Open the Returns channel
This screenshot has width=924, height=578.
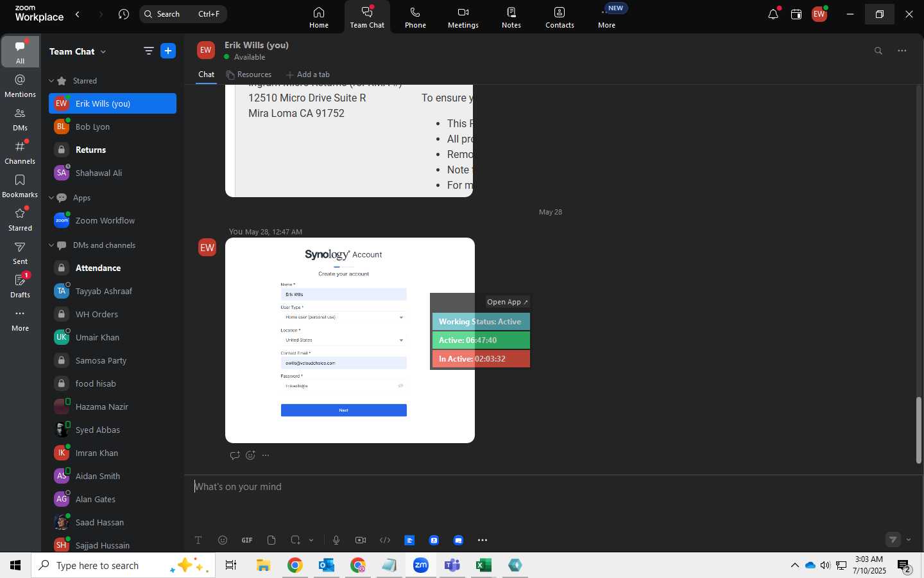pos(112,150)
